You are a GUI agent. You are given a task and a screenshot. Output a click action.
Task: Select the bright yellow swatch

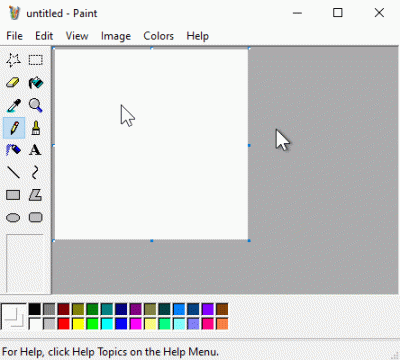tap(78, 324)
